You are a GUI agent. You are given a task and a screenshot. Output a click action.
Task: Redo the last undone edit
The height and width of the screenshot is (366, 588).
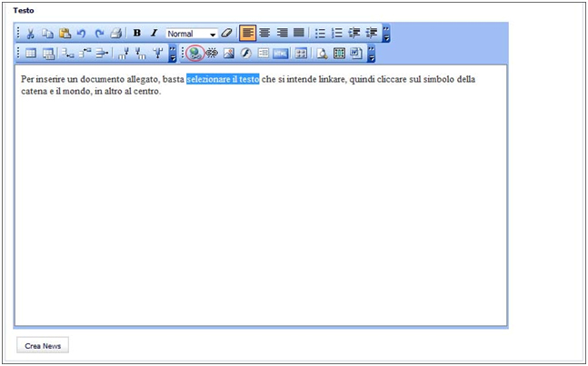click(x=99, y=34)
